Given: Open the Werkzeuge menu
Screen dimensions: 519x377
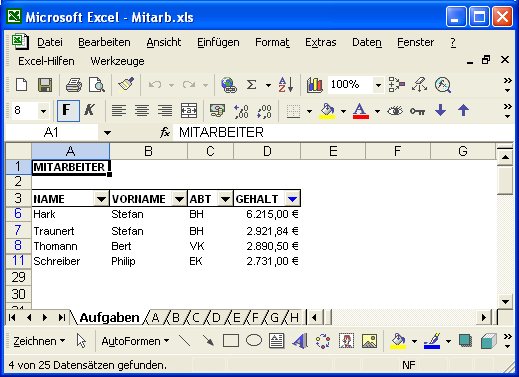Looking at the screenshot, I should (x=117, y=61).
